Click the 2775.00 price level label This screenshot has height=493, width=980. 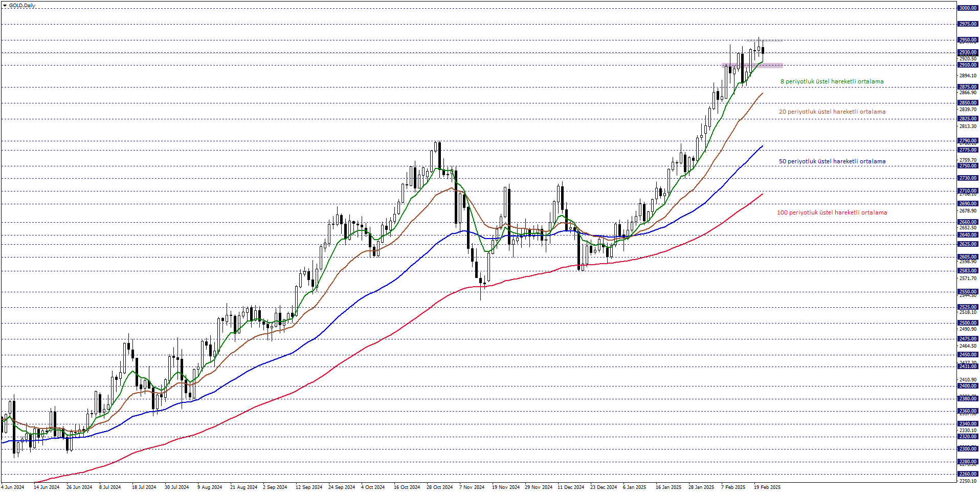tap(968, 150)
